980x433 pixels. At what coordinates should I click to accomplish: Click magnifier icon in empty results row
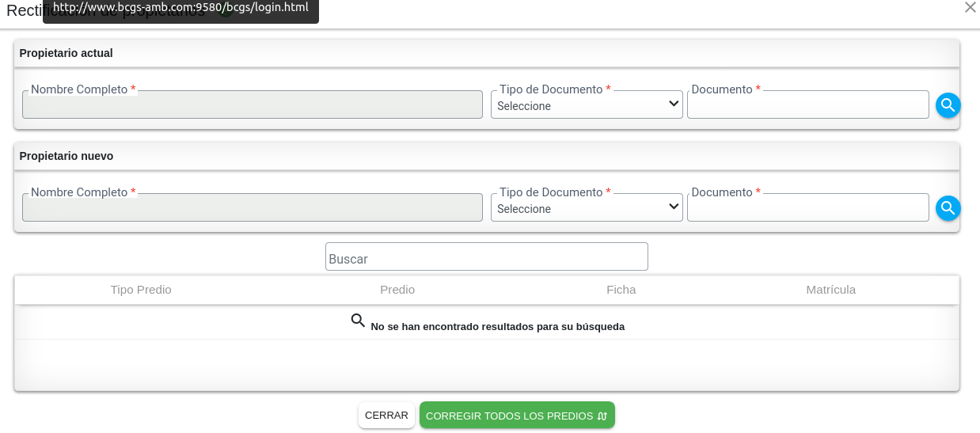358,321
